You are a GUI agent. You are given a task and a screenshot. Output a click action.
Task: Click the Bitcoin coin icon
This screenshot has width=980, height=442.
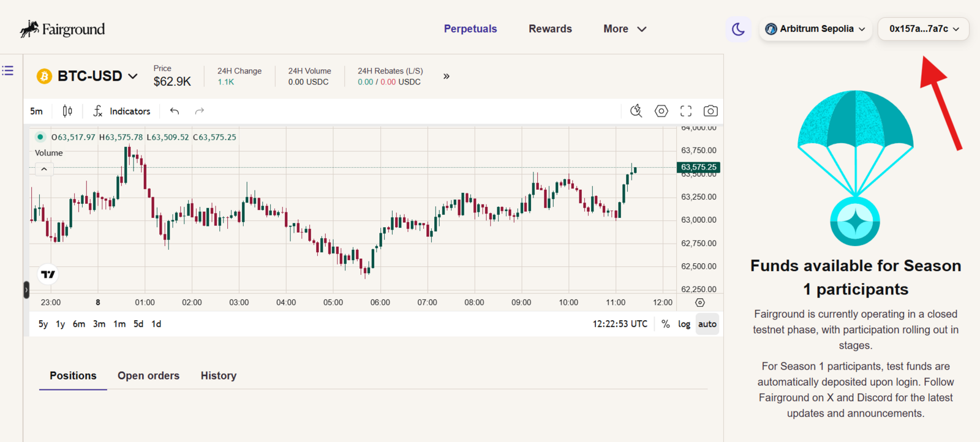click(x=44, y=76)
